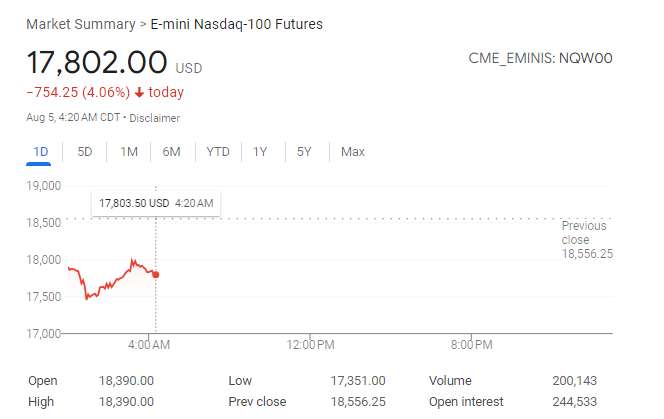This screenshot has width=664, height=419.
Task: Switch to the 1Y chart view
Action: 260,152
